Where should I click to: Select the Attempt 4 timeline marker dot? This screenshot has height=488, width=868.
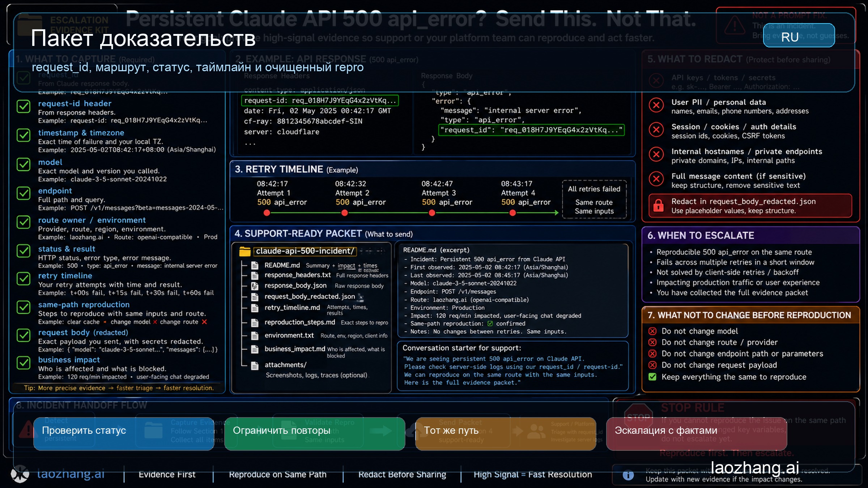point(512,213)
